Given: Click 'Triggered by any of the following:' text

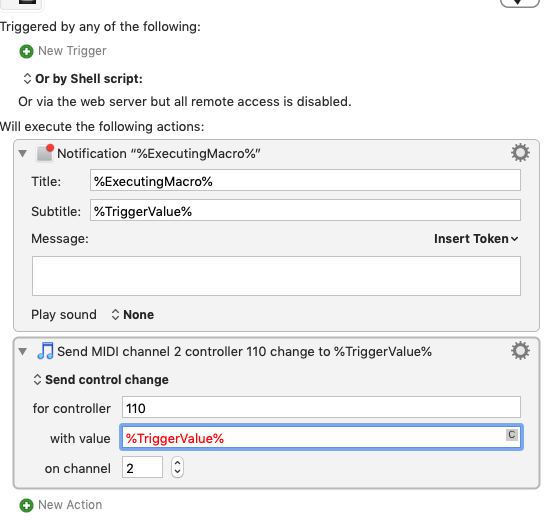Looking at the screenshot, I should [100, 26].
